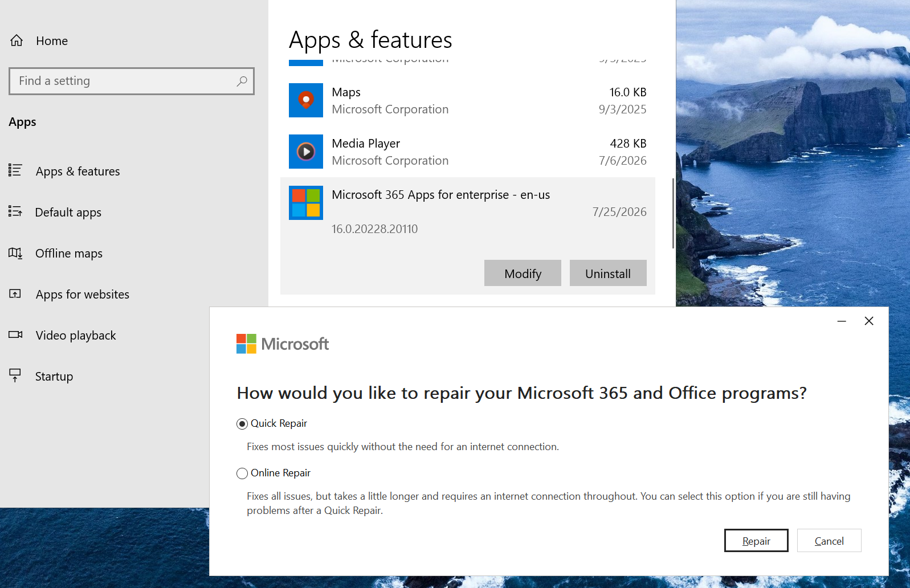Switch to Apps for websites
The width and height of the screenshot is (910, 588).
pyautogui.click(x=83, y=295)
